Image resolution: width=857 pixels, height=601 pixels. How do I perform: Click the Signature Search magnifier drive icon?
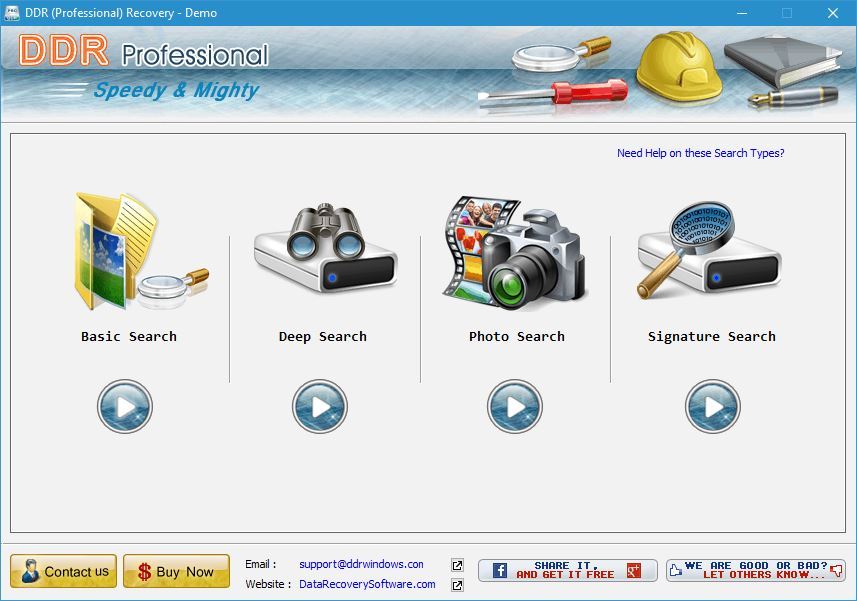click(709, 251)
